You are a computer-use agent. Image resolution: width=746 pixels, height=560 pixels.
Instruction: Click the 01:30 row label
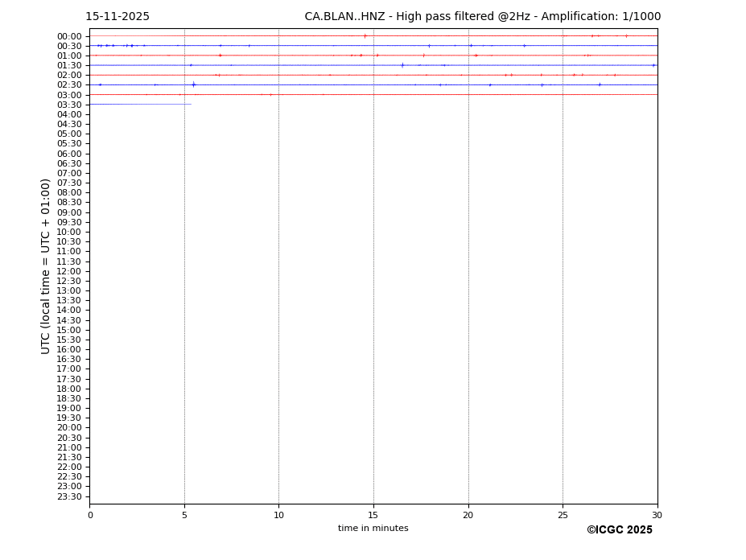(69, 65)
